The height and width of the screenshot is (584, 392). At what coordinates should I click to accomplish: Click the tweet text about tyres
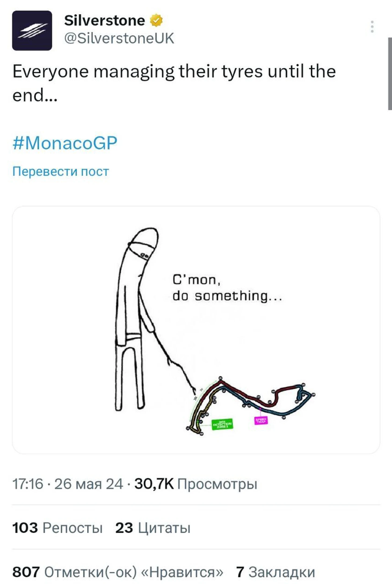[174, 83]
